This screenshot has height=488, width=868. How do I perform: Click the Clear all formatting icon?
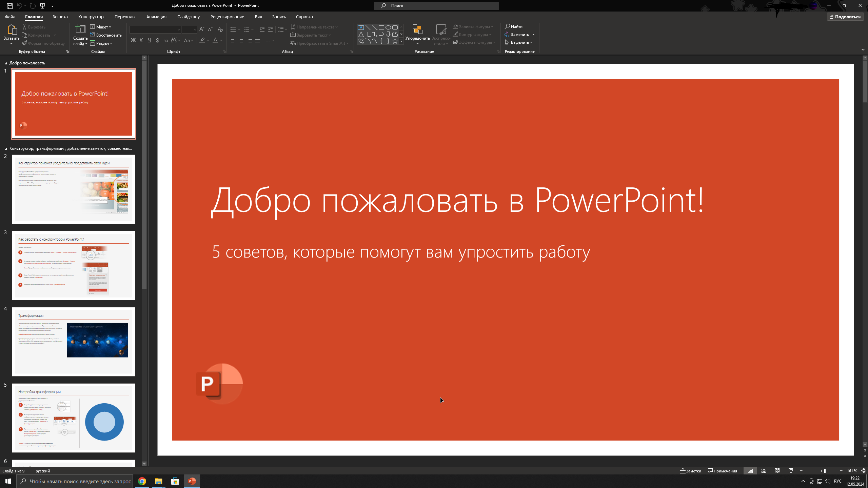pyautogui.click(x=220, y=30)
